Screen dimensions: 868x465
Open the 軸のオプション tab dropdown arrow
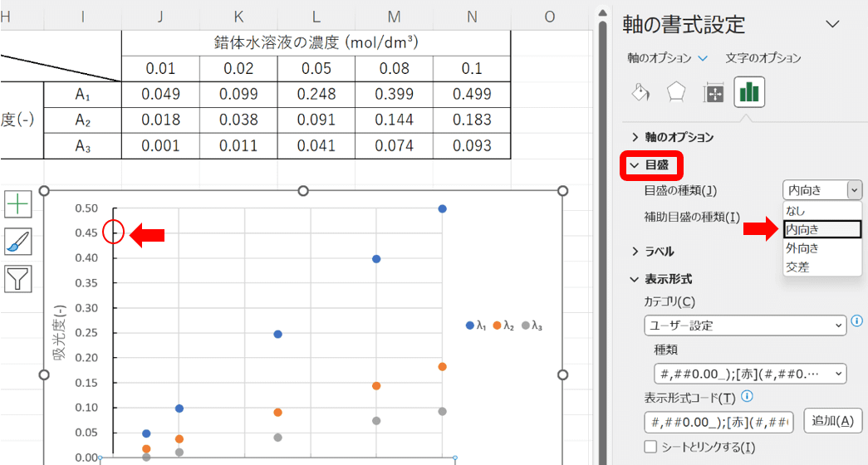703,58
